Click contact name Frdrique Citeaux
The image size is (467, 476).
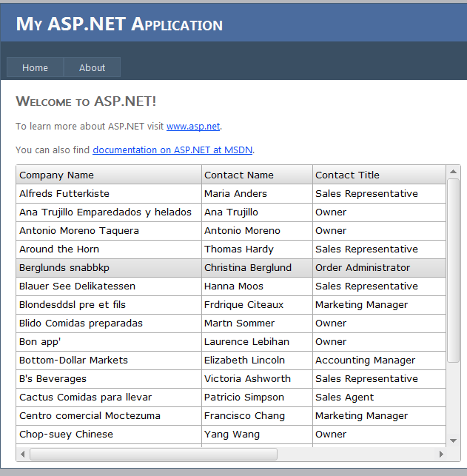[x=257, y=305]
